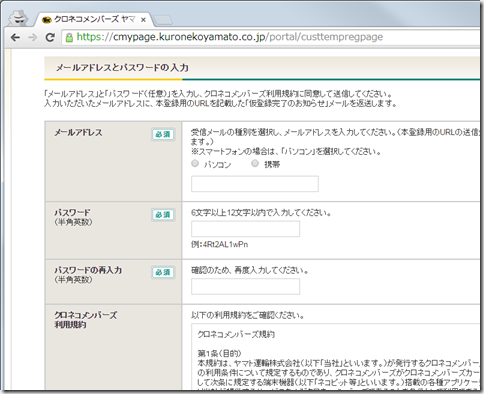This screenshot has height=394, width=484.
Task: Click the text 確認のため、再度入力してください
Action: (x=249, y=270)
